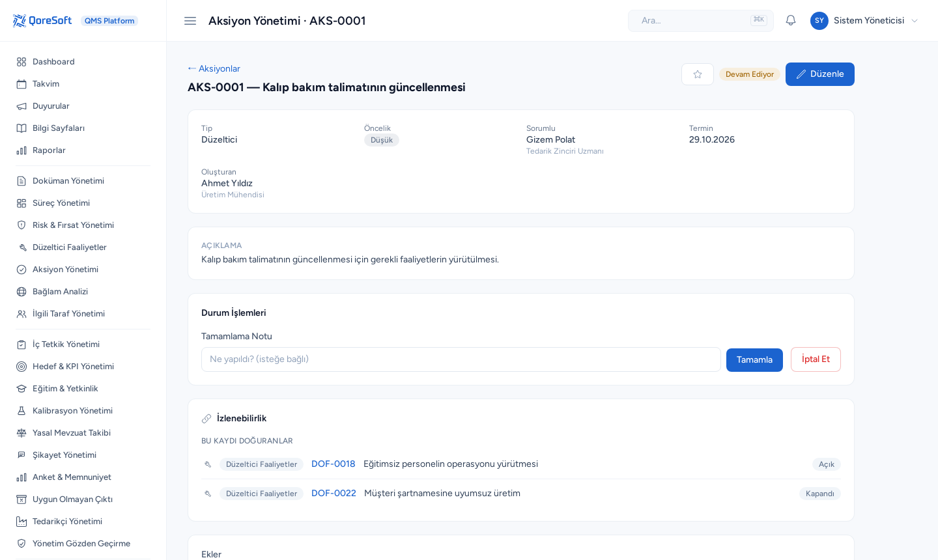Open İlgili Taraf Yönetimi in sidebar
This screenshot has height=560, width=938.
click(x=83, y=314)
